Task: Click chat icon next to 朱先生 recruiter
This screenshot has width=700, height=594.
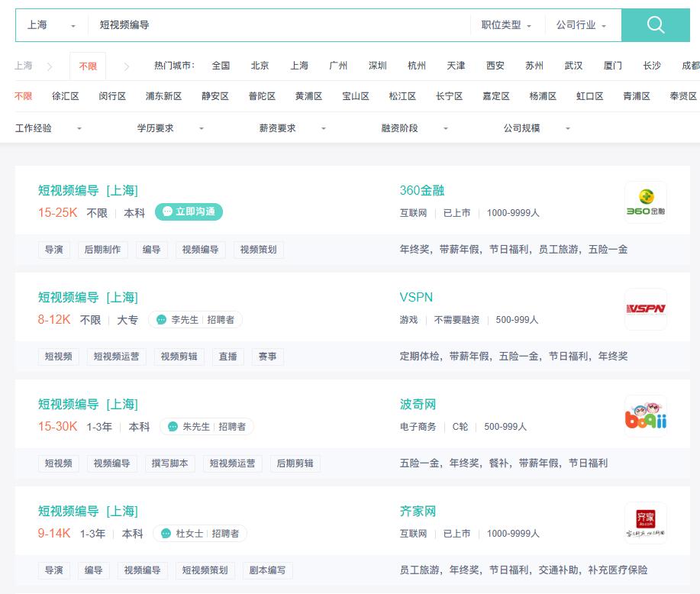Action: pos(173,427)
